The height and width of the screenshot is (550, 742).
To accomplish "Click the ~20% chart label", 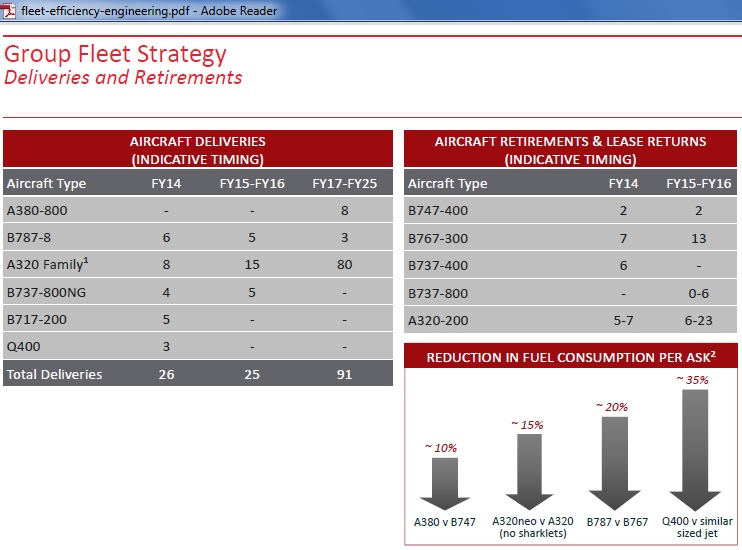I will point(612,407).
